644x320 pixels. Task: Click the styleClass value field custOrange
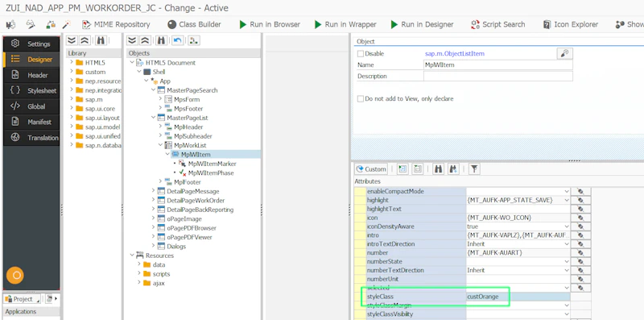pyautogui.click(x=518, y=297)
